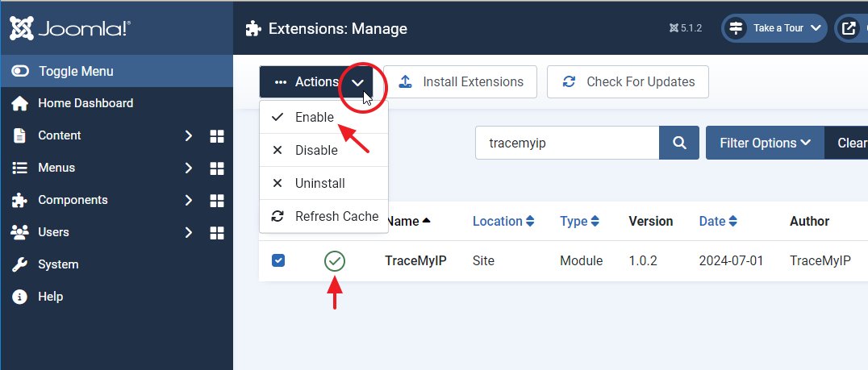Choose Enable from the Actions menu
Screen dimensions: 868x370
pyautogui.click(x=314, y=117)
